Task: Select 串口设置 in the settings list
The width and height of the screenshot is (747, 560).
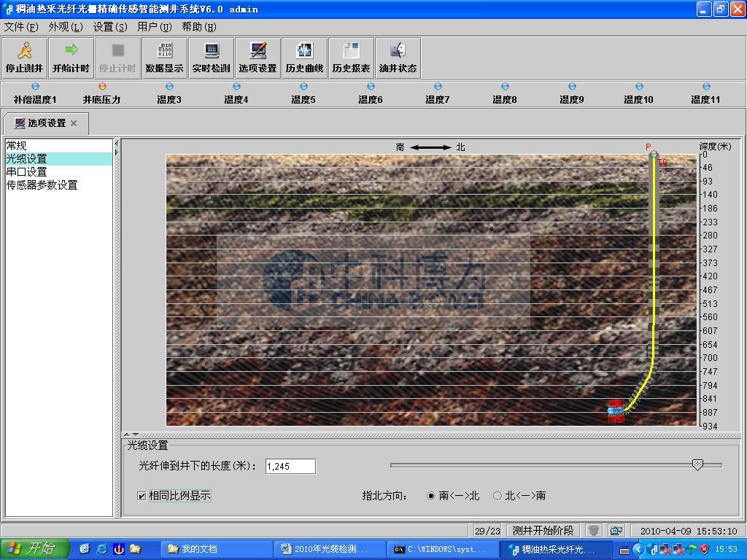Action: click(59, 172)
